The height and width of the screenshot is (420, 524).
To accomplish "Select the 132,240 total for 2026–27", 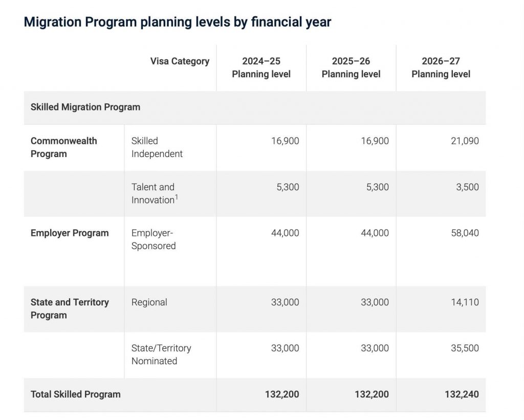I will click(462, 394).
